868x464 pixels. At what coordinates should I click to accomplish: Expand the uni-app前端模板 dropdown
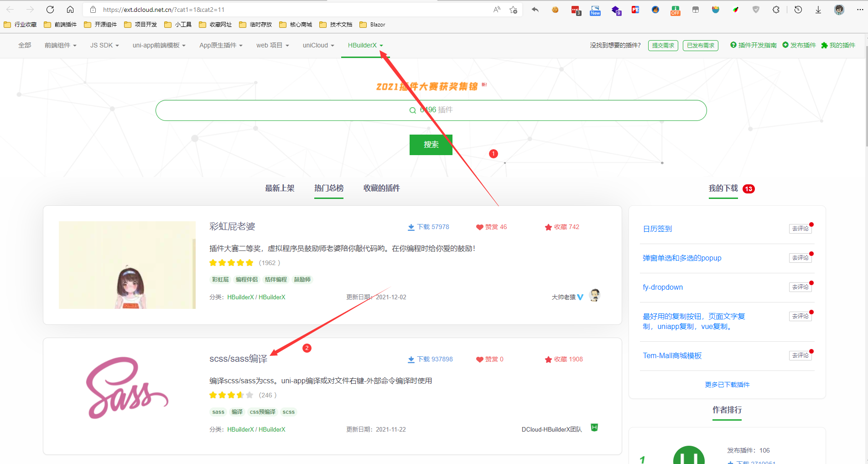click(159, 45)
